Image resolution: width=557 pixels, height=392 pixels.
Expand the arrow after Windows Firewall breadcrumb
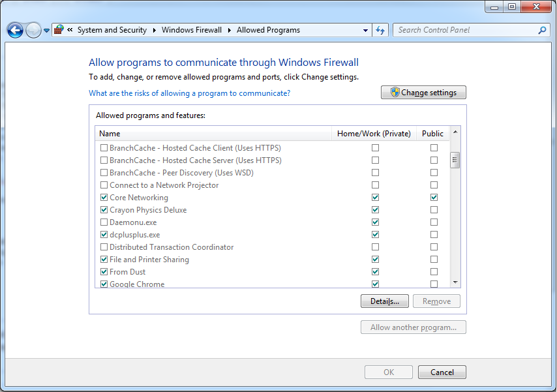tap(229, 30)
